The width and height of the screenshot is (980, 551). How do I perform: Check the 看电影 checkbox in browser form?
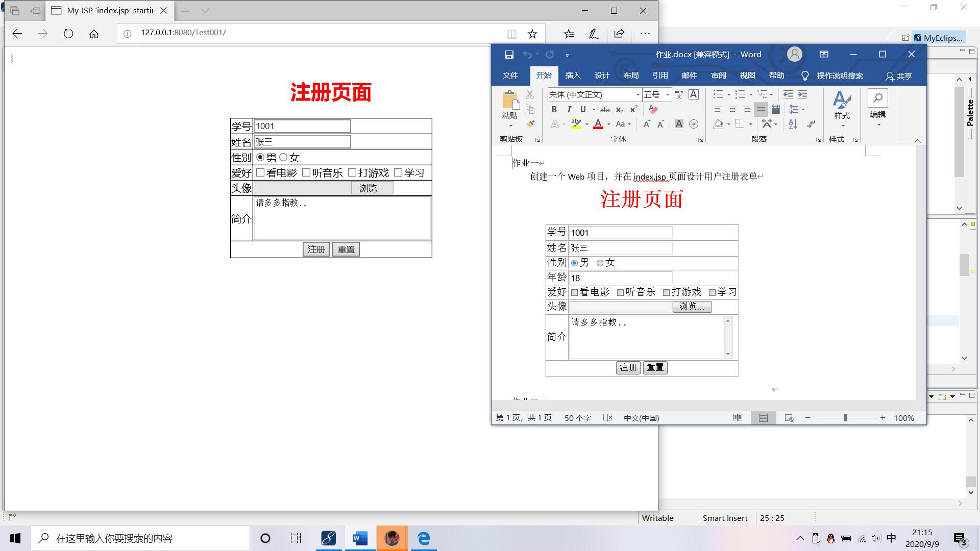tap(260, 173)
